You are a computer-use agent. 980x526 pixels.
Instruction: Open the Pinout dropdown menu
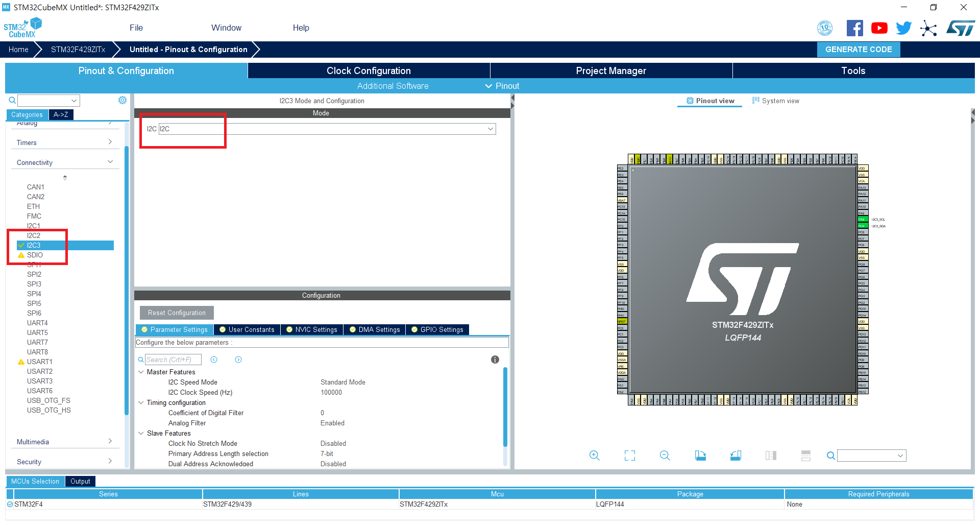tap(502, 86)
